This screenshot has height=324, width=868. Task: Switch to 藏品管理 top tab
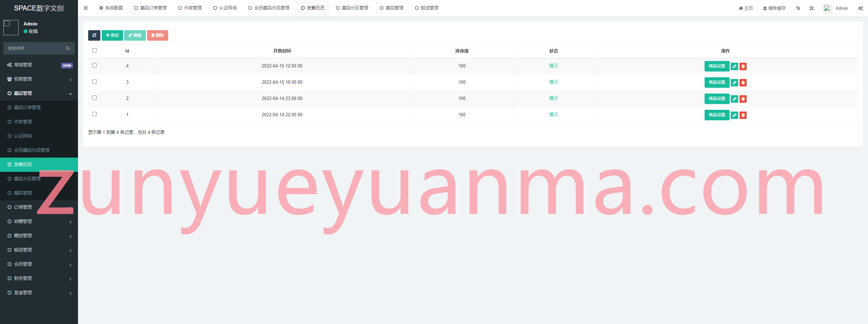pos(392,8)
